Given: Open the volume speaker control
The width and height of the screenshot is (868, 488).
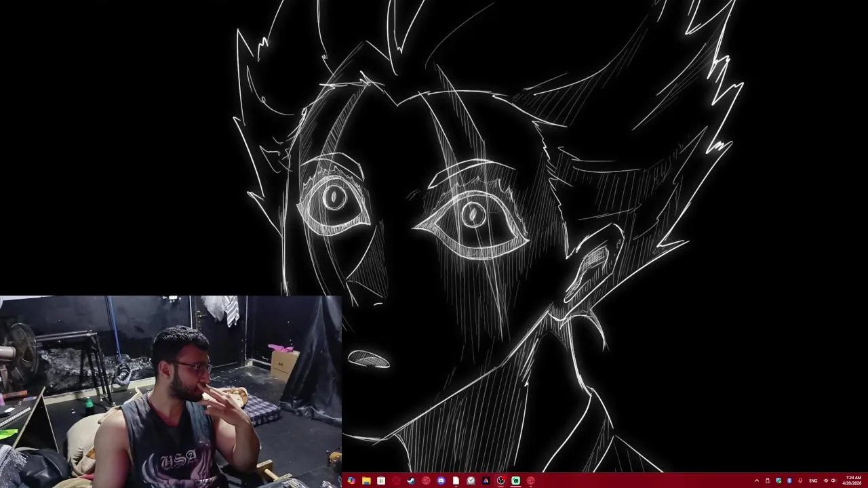Looking at the screenshot, I should pyautogui.click(x=833, y=481).
